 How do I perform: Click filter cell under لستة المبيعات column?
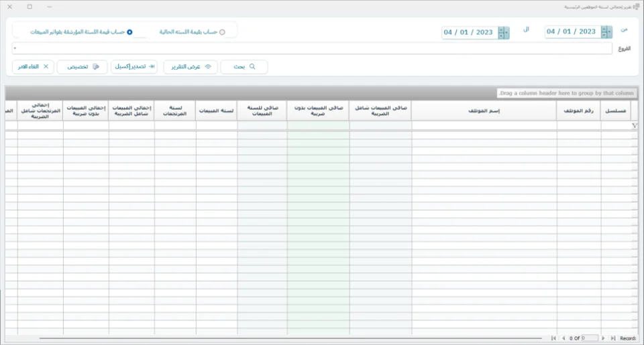[217, 125]
